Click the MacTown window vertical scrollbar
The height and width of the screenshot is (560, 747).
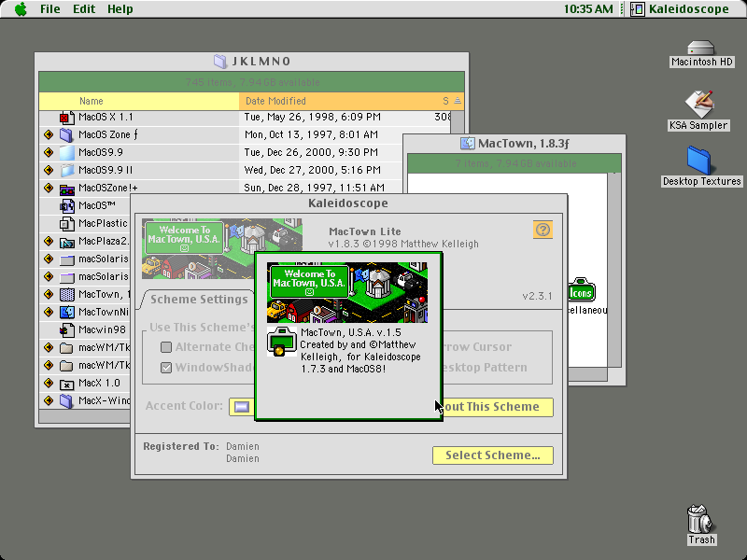point(614,270)
